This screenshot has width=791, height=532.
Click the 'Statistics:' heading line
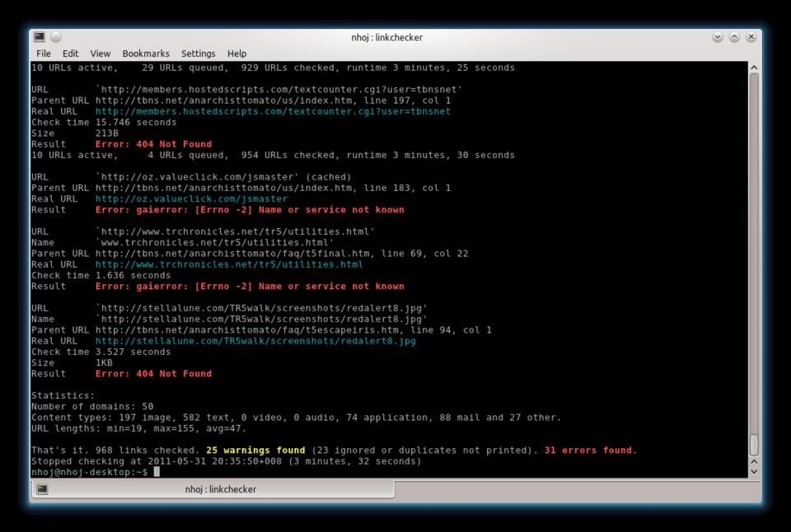[x=63, y=395]
